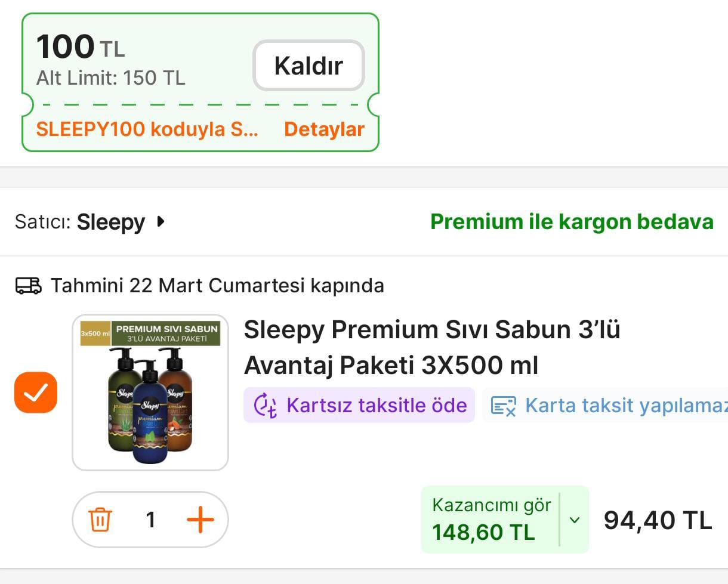Viewport: 728px width, 584px height.
Task: Open the Sleepy soap product thumbnail
Action: (150, 393)
